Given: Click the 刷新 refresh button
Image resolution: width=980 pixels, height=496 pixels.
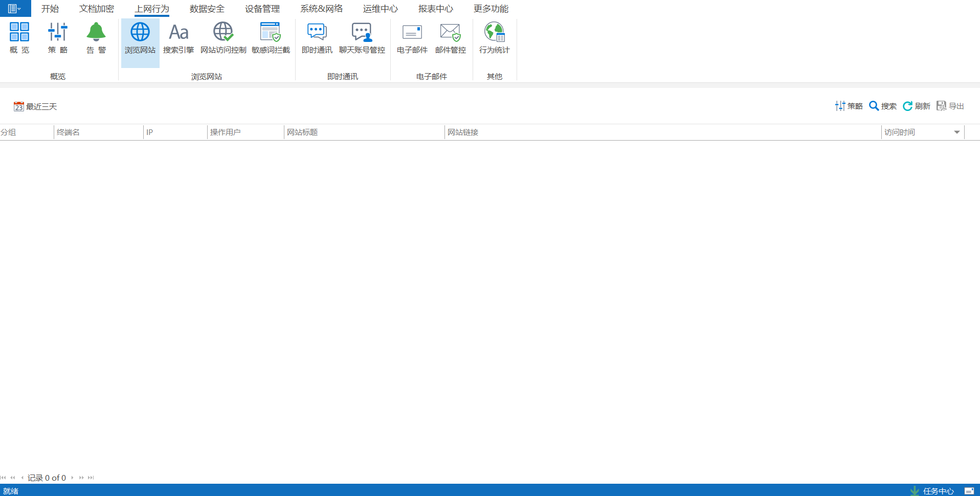Looking at the screenshot, I should pyautogui.click(x=917, y=106).
